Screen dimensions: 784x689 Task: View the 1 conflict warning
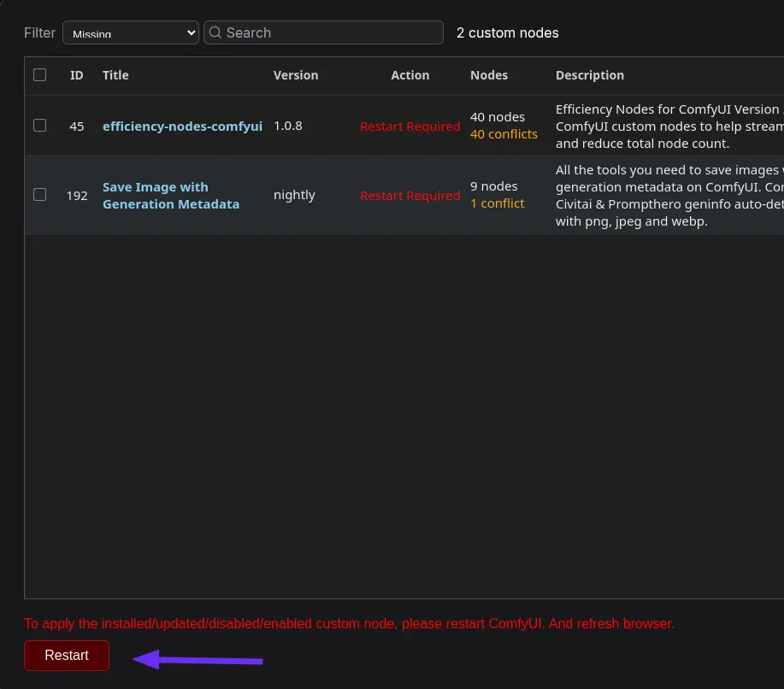498,203
